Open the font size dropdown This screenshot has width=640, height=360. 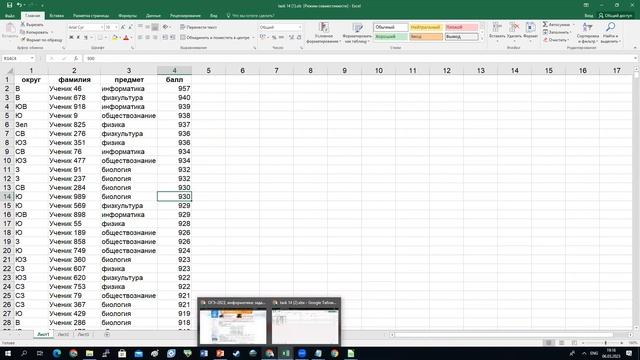click(x=116, y=27)
